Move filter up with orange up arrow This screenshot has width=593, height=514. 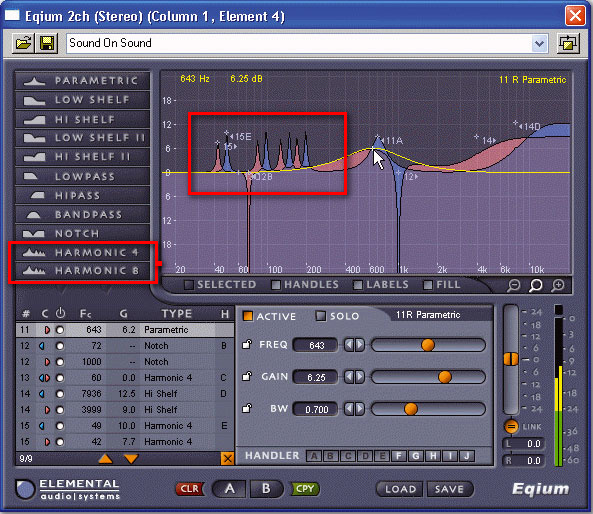pos(106,459)
